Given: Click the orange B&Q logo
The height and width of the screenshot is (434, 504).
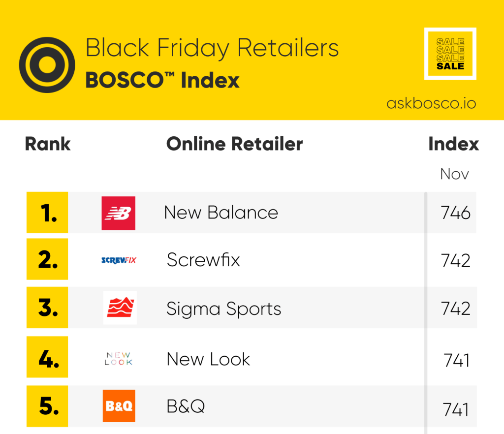Looking at the screenshot, I should (119, 406).
